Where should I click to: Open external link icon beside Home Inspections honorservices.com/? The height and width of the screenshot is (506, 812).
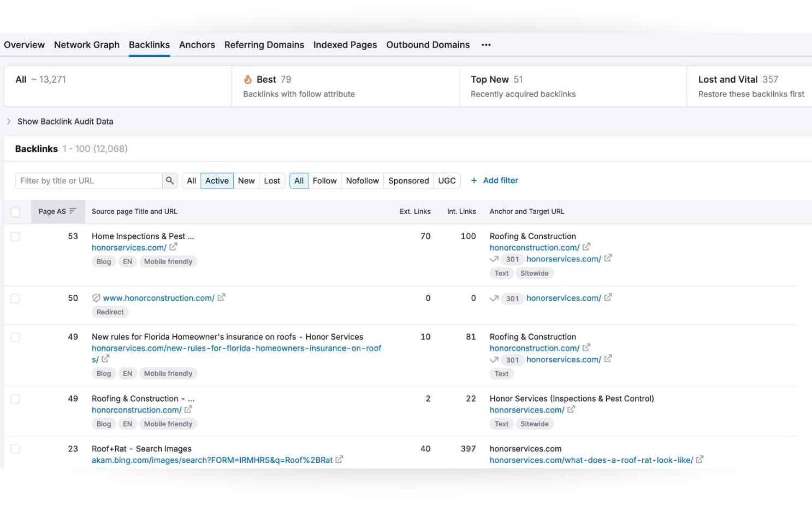click(x=173, y=247)
